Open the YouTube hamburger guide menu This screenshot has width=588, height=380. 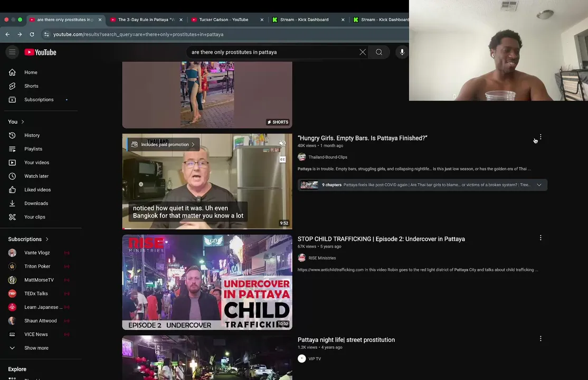click(x=12, y=52)
